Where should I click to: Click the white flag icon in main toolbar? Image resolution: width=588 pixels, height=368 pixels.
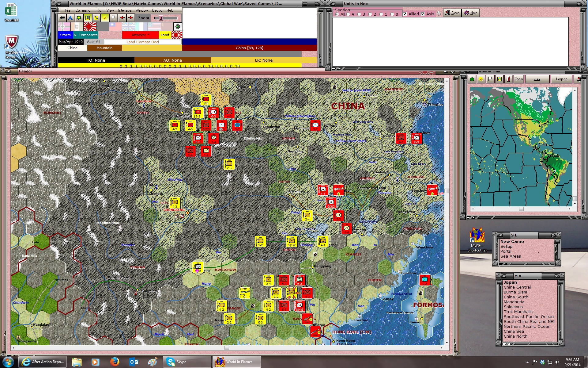point(113,18)
